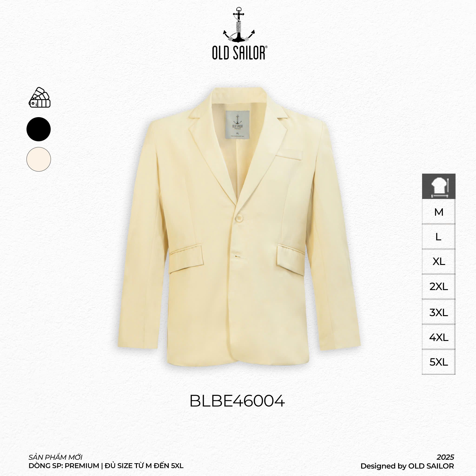The width and height of the screenshot is (476, 476).
Task: Choose size 4XL
Action: [x=439, y=337]
